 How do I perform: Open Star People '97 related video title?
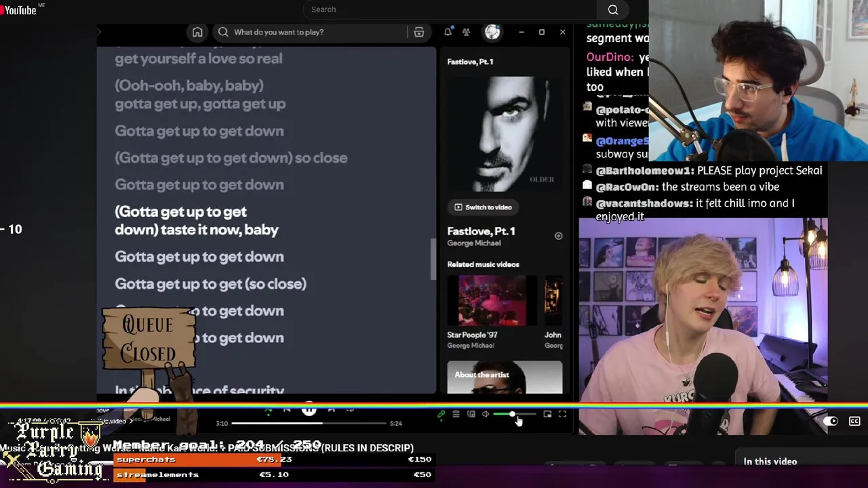point(472,335)
